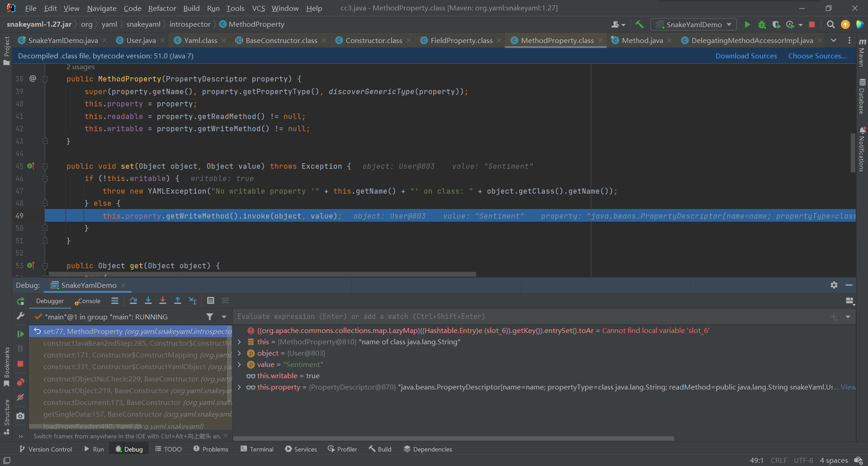This screenshot has height=466, width=868.
Task: Open Debug panel settings gear icon
Action: tap(834, 285)
